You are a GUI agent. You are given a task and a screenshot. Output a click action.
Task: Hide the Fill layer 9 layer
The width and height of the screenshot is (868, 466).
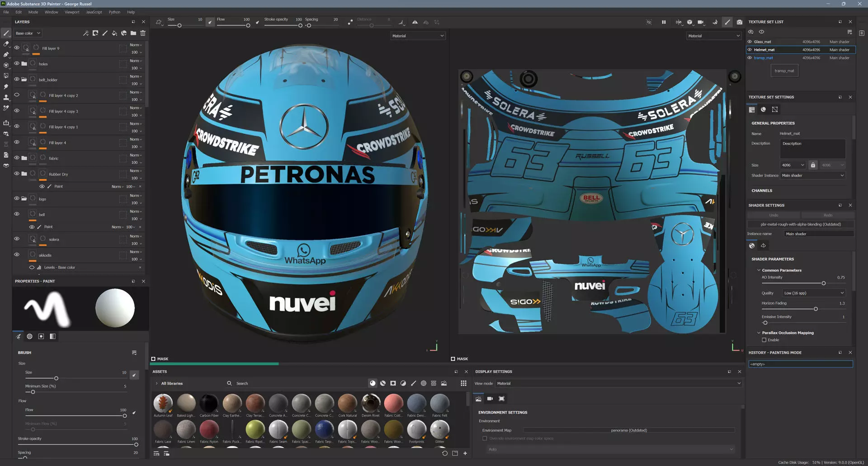click(17, 48)
